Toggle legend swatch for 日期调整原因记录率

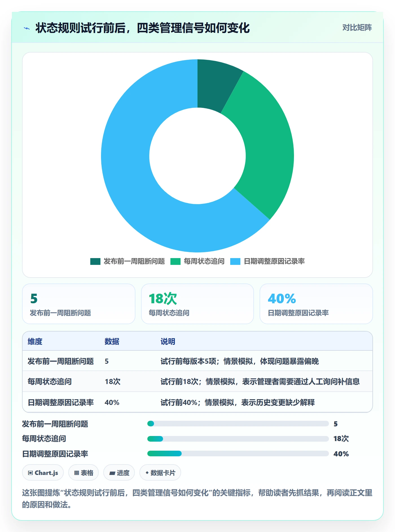(235, 261)
